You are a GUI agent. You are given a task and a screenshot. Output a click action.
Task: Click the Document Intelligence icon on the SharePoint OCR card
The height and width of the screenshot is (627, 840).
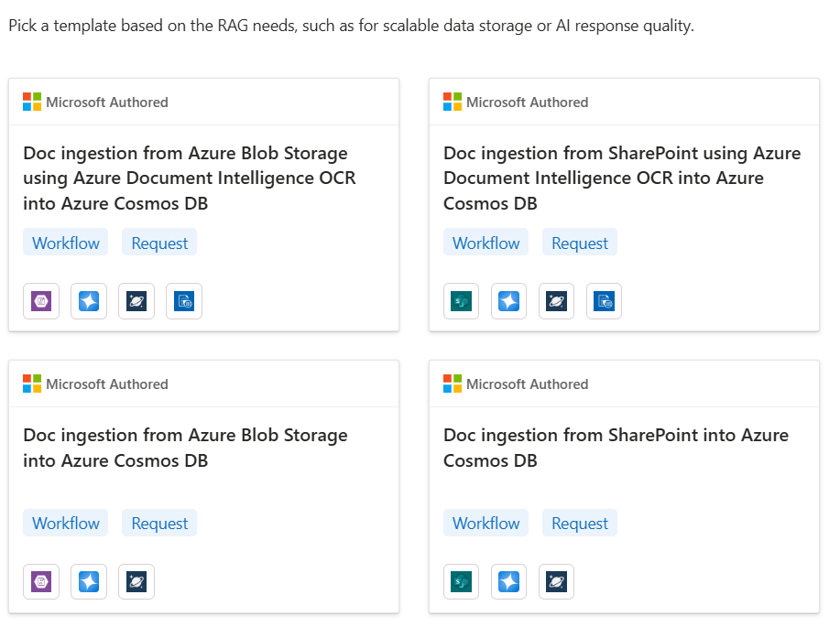coord(604,300)
